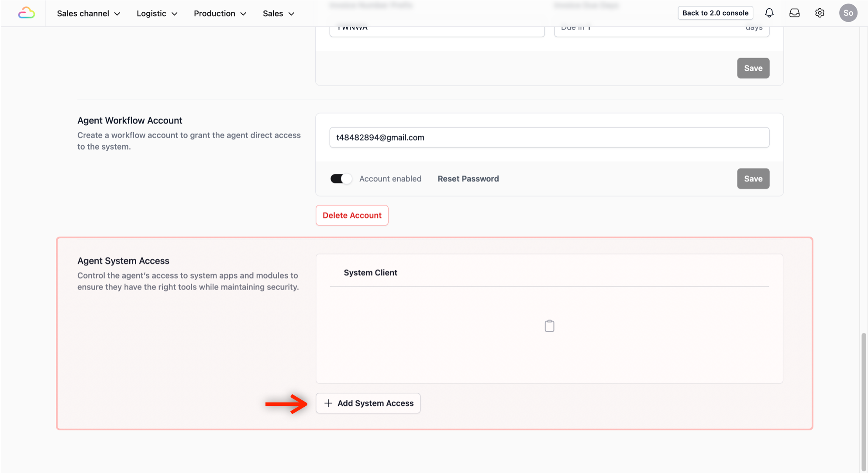Image resolution: width=868 pixels, height=474 pixels.
Task: Click the plus icon beside Add System Access
Action: tap(328, 403)
